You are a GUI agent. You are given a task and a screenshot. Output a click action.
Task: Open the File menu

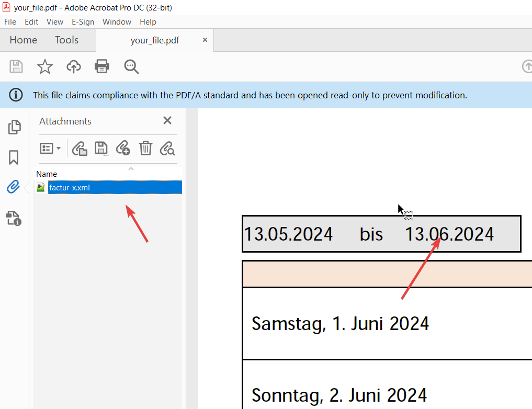pyautogui.click(x=10, y=21)
